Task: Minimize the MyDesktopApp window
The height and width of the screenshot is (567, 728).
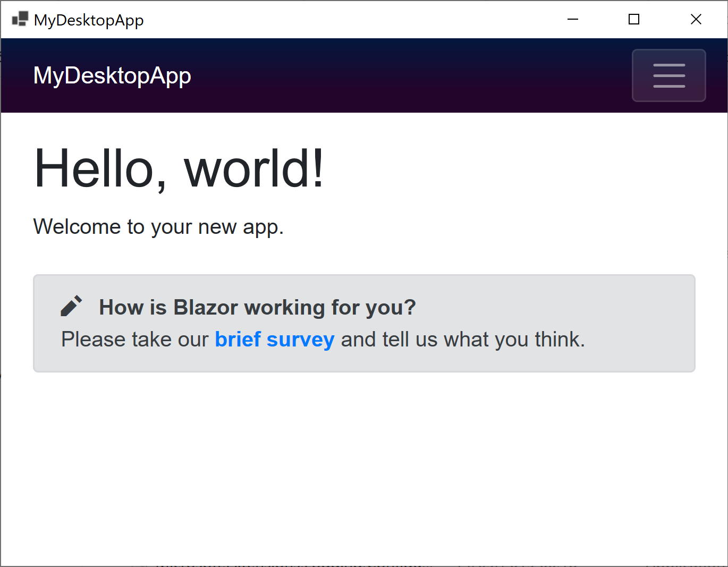Action: 573,20
